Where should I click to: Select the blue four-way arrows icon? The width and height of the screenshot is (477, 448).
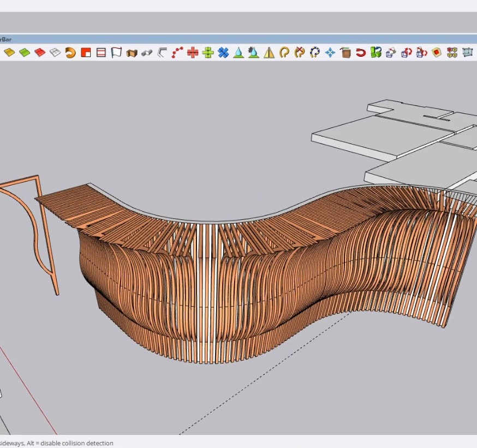point(330,52)
